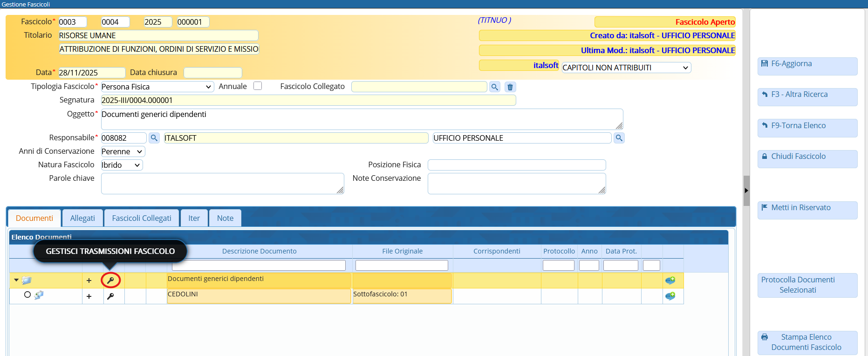Select the CEDOLINI row radio button
Viewport: 868px width, 356px height.
[27, 294]
